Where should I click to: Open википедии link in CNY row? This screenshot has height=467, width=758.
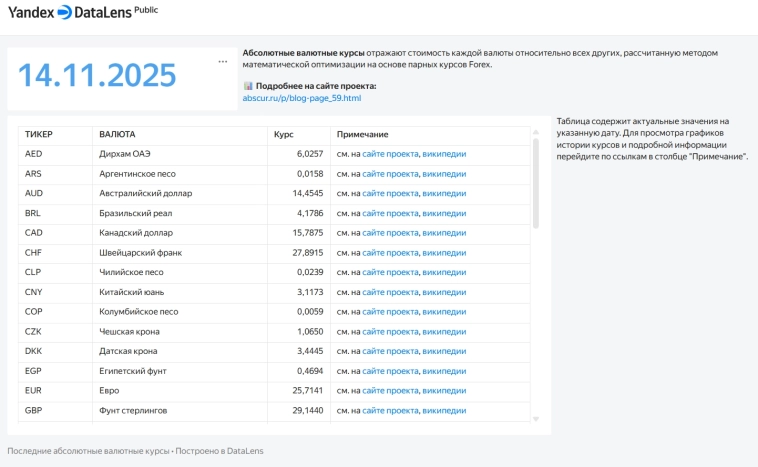coord(444,292)
